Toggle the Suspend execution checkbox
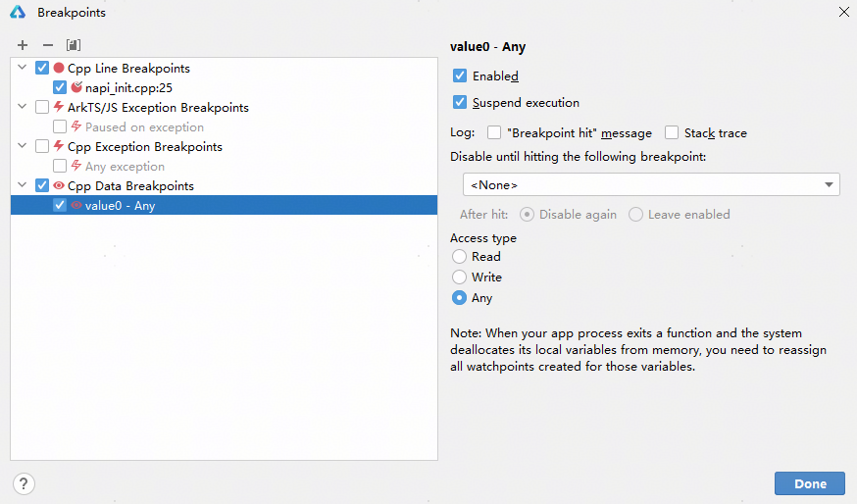Image resolution: width=857 pixels, height=504 pixels. 460,102
